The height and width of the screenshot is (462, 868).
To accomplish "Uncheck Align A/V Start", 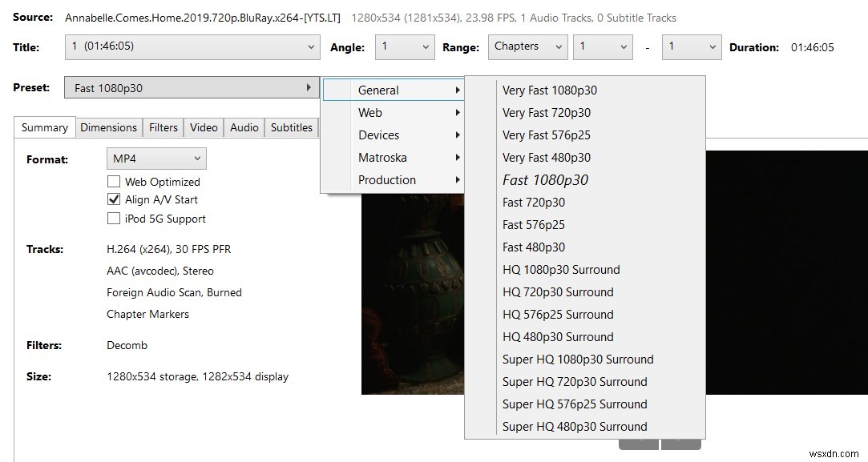I will [114, 199].
